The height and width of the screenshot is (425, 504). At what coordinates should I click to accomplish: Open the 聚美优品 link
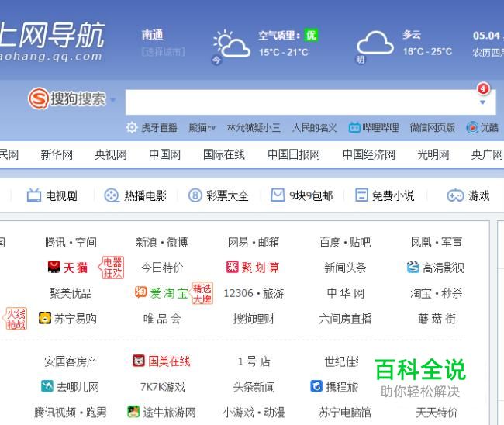click(71, 293)
